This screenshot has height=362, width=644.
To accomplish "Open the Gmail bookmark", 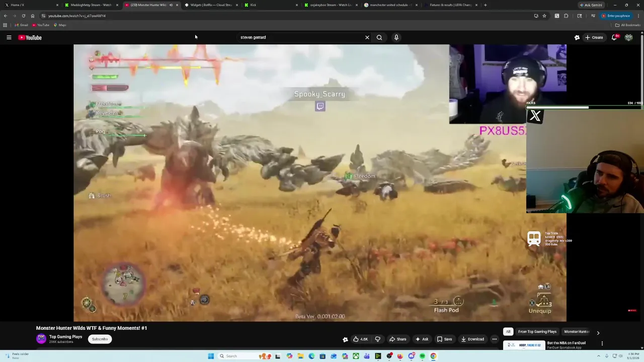I will (22, 25).
